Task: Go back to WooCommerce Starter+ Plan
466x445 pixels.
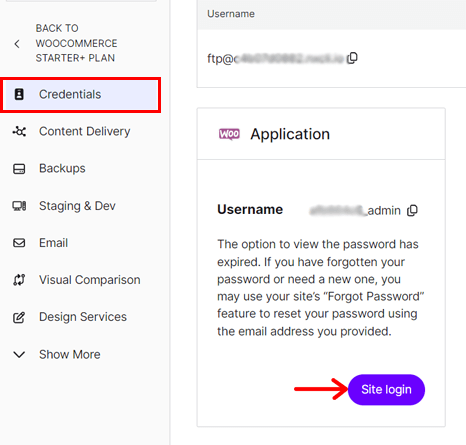Action: [76, 43]
